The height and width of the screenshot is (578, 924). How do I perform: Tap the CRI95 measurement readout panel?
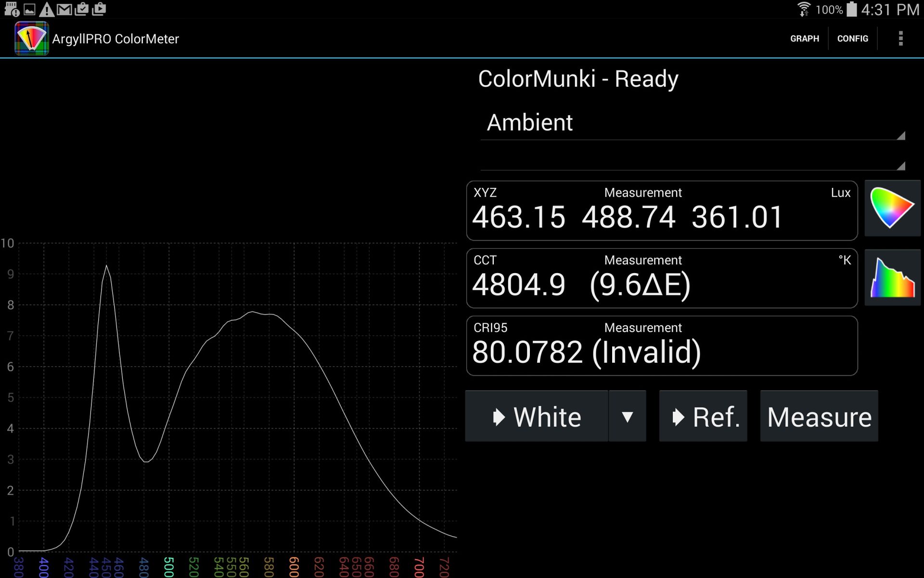click(662, 345)
